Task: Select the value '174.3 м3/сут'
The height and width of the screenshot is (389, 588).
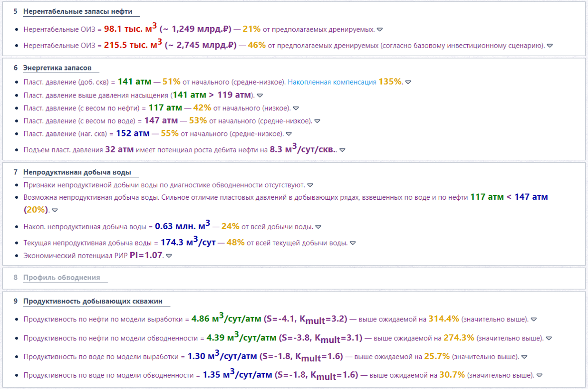Action: click(x=188, y=242)
